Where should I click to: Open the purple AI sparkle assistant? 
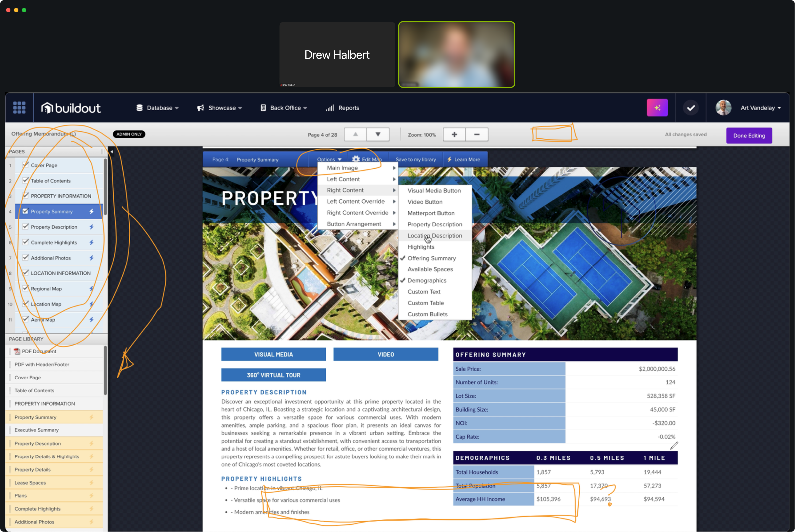click(657, 108)
